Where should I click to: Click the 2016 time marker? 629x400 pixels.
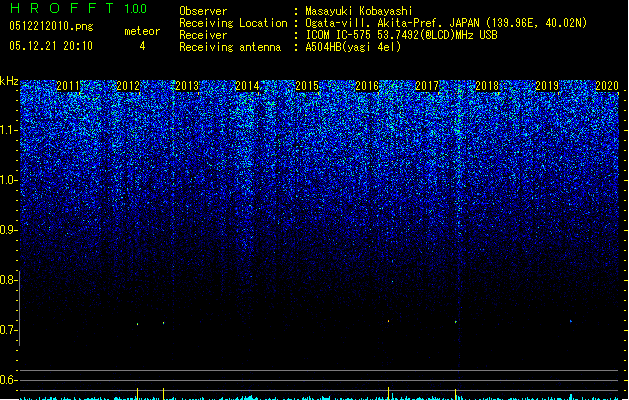pos(367,86)
